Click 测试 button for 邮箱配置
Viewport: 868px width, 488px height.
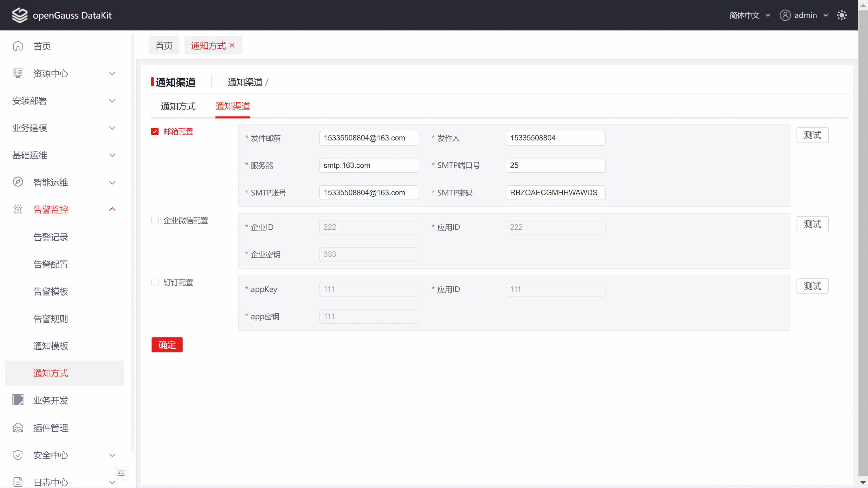(x=812, y=135)
